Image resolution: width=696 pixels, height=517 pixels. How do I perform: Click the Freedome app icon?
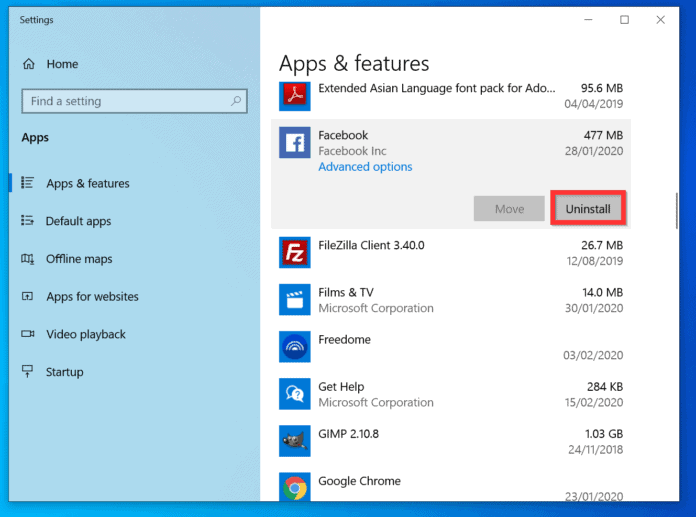pyautogui.click(x=295, y=347)
